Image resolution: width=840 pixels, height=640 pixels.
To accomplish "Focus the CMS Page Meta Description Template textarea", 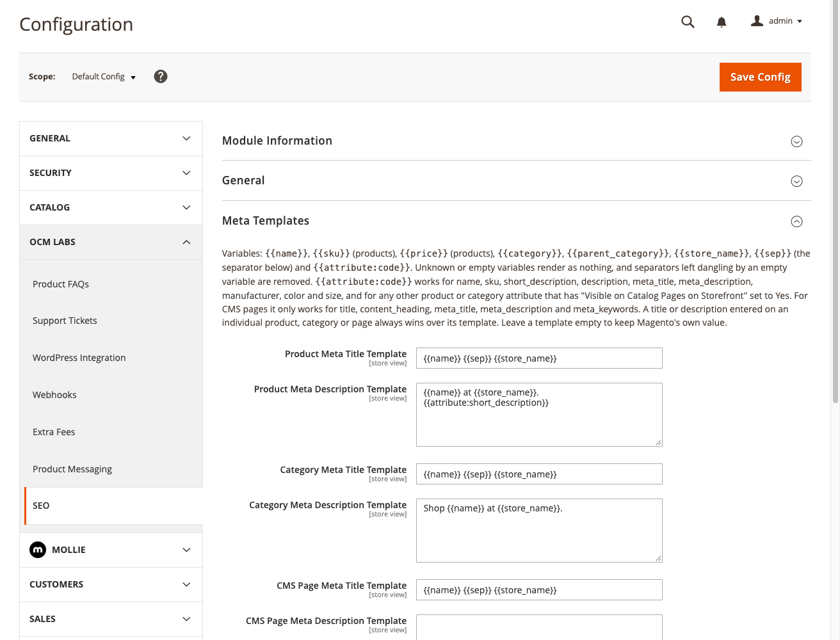I will (539, 628).
